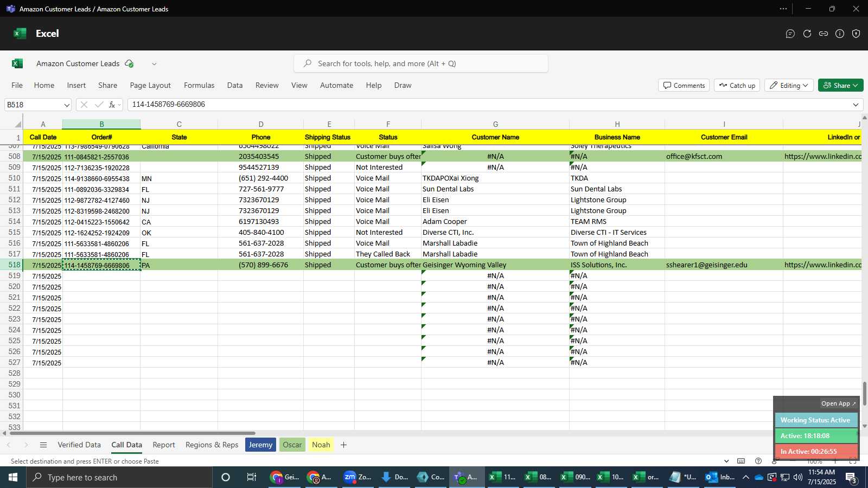868x488 pixels.
Task: Select all cells via corner triangle
Action: [17, 124]
